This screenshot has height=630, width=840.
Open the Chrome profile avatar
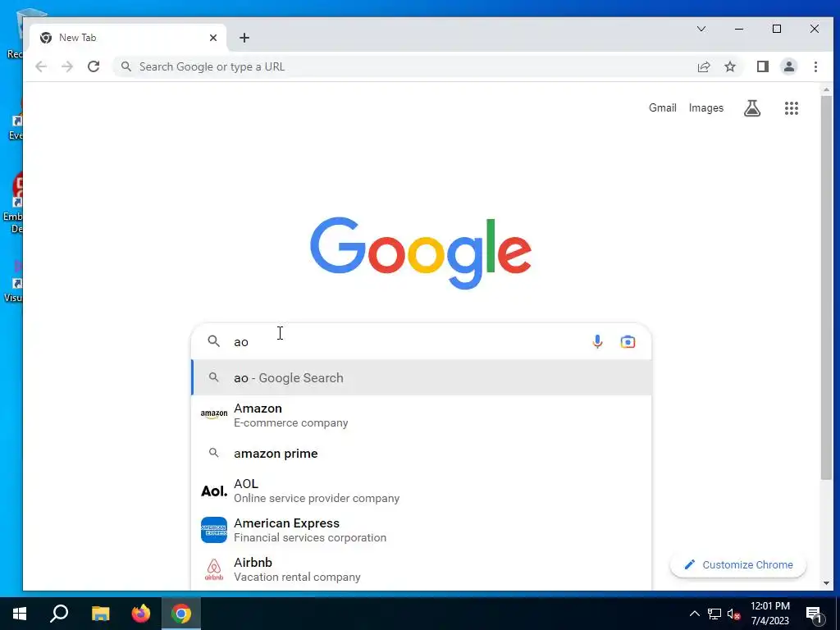pyautogui.click(x=788, y=66)
